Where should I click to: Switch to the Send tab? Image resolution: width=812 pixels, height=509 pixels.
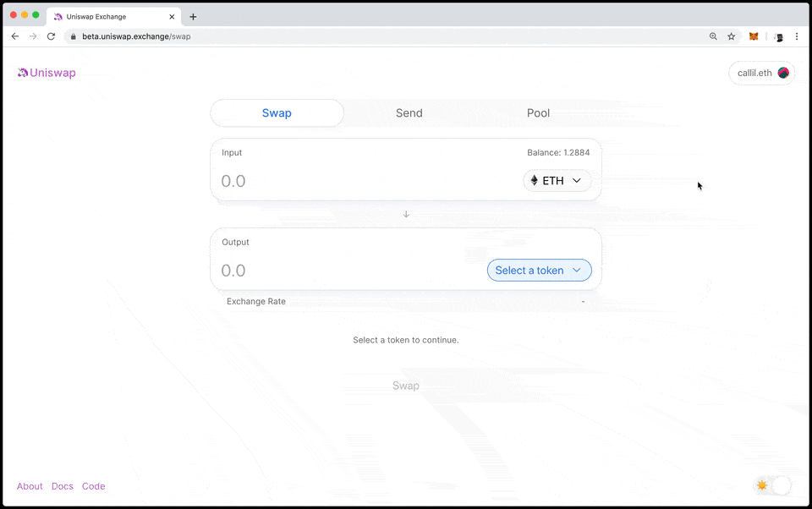[409, 113]
